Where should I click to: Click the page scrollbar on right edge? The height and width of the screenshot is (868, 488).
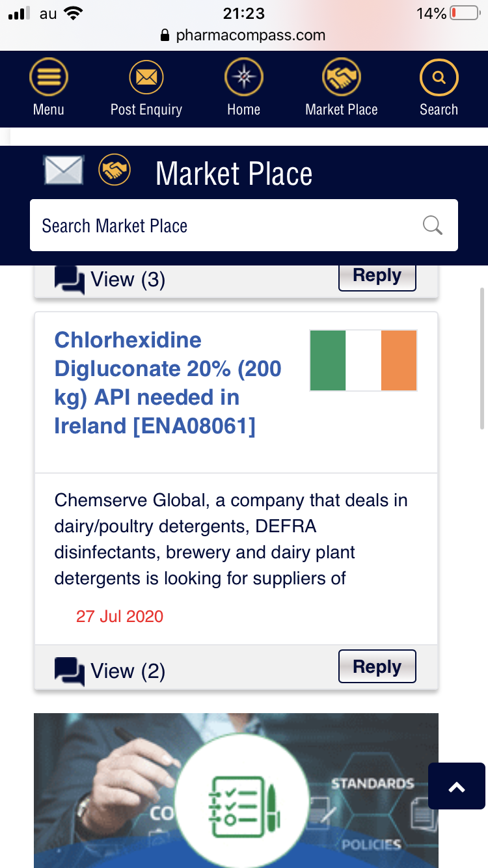pyautogui.click(x=481, y=358)
